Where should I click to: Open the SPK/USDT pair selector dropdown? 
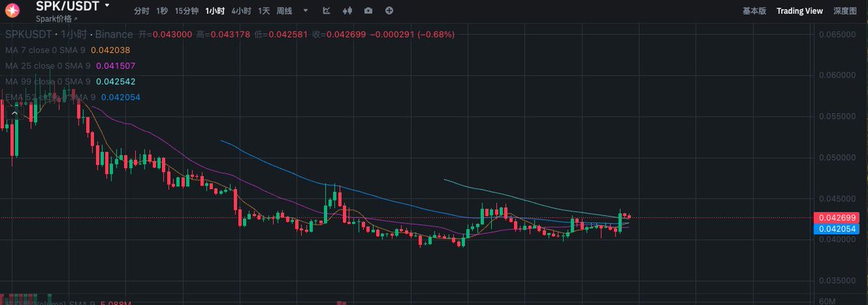[x=107, y=5]
